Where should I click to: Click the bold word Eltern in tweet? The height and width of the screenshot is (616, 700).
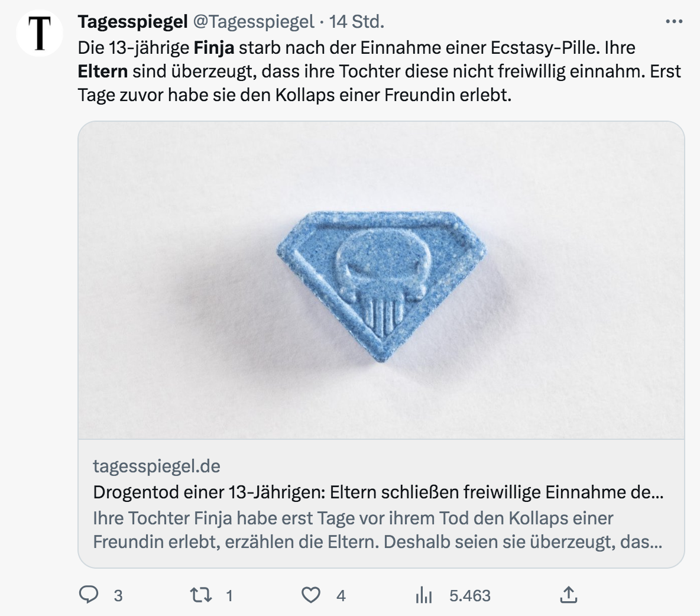pos(103,72)
